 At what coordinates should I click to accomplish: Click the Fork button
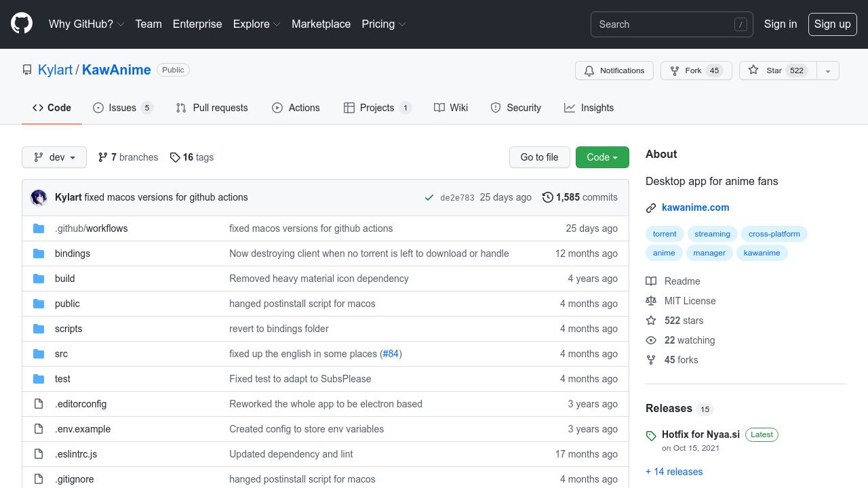[x=696, y=70]
